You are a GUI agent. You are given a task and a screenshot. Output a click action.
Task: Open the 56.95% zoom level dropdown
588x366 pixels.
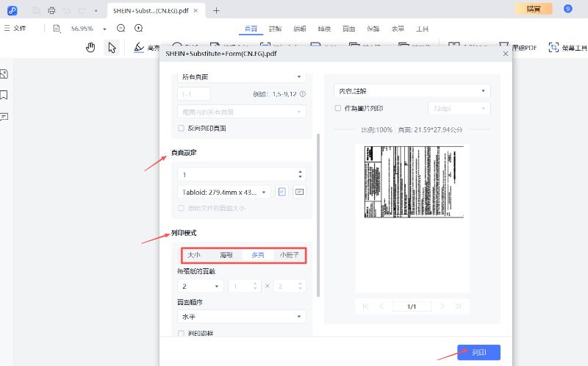[104, 29]
